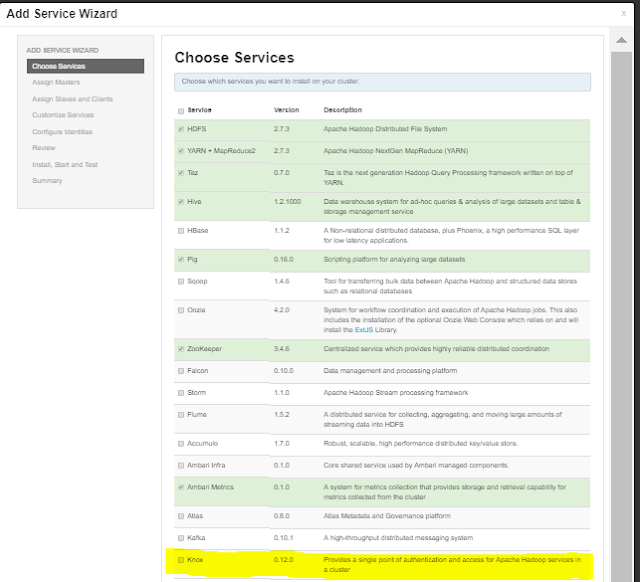Uncheck the ZooKeeper service checkbox

pyautogui.click(x=181, y=349)
